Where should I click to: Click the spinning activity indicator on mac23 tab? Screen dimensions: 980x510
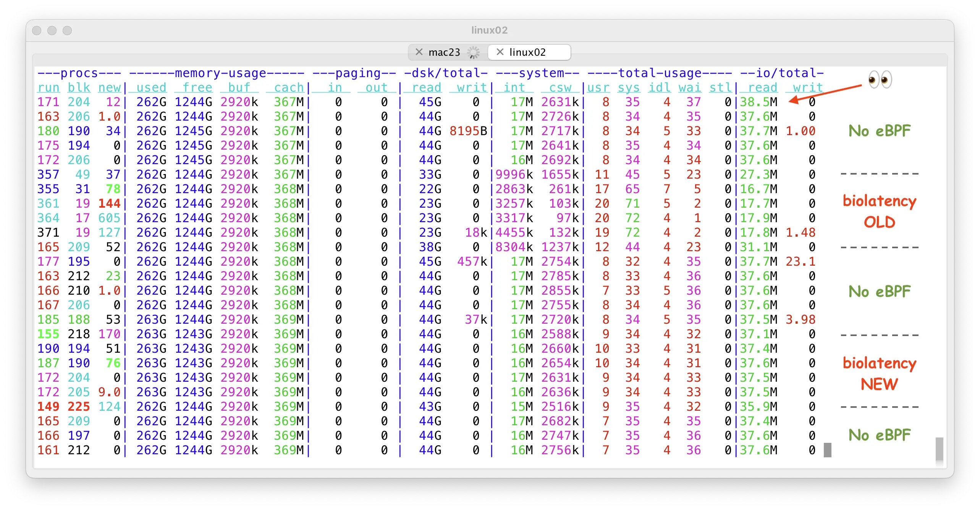click(474, 52)
